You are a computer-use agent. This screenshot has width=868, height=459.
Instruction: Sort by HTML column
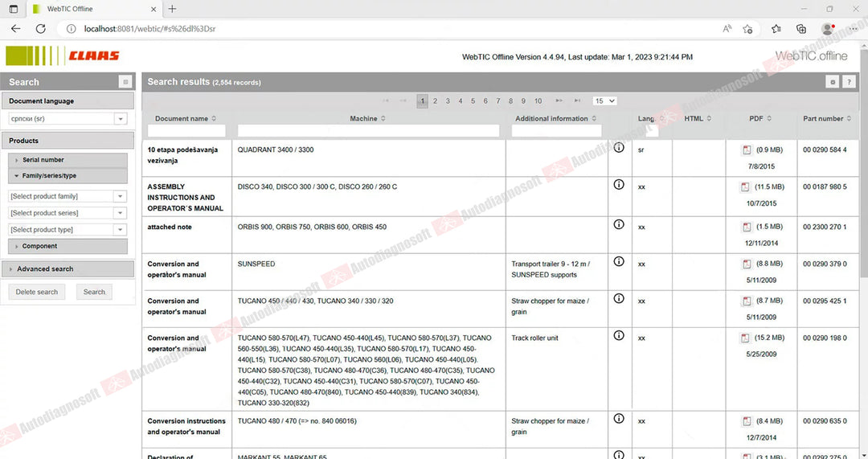point(698,118)
